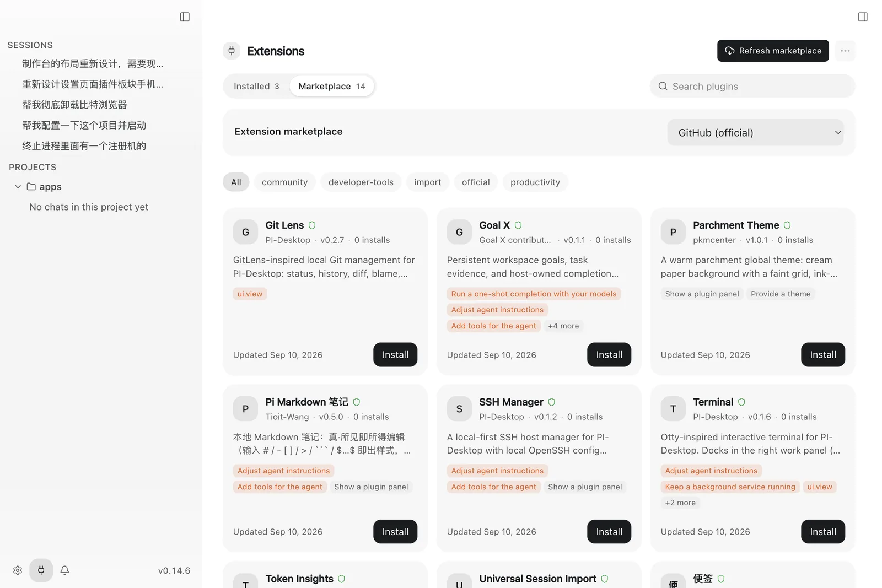Filter by import category
The height and width of the screenshot is (588, 882).
428,182
